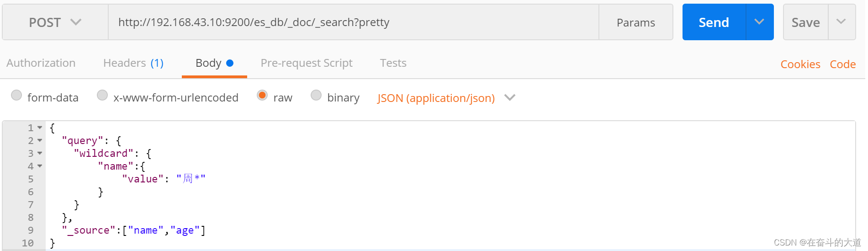Open the Tests tab
This screenshot has height=251, width=868.
click(393, 63)
